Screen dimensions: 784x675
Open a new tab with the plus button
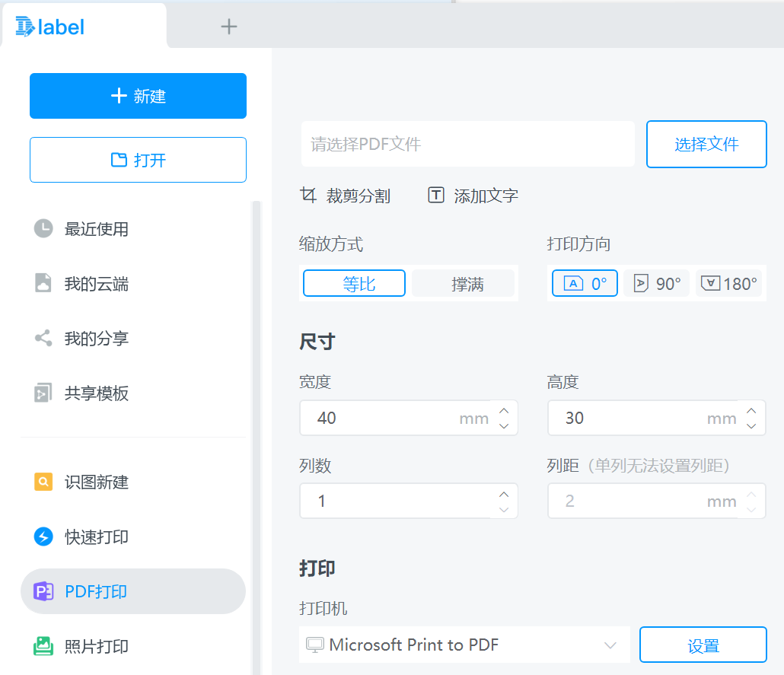[228, 27]
